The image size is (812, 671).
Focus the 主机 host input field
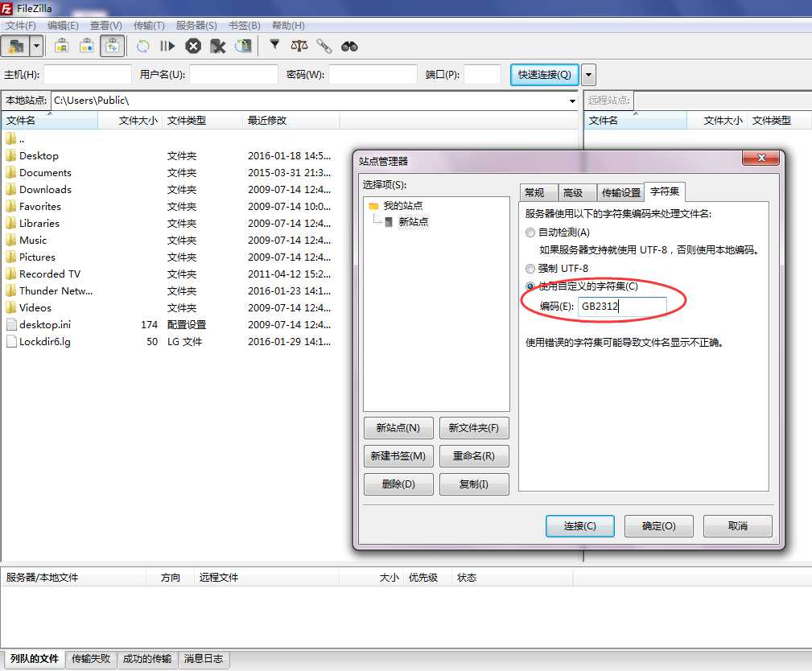87,75
